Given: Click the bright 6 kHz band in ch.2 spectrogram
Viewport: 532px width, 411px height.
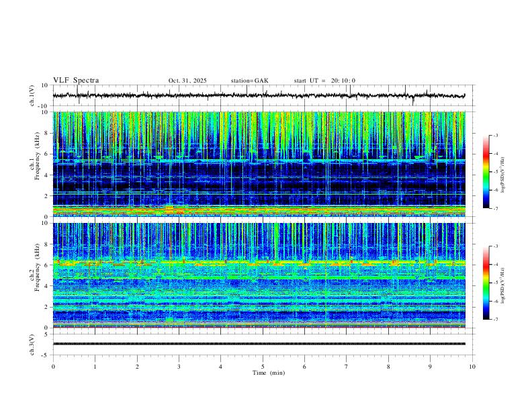Looking at the screenshot, I should 259,263.
